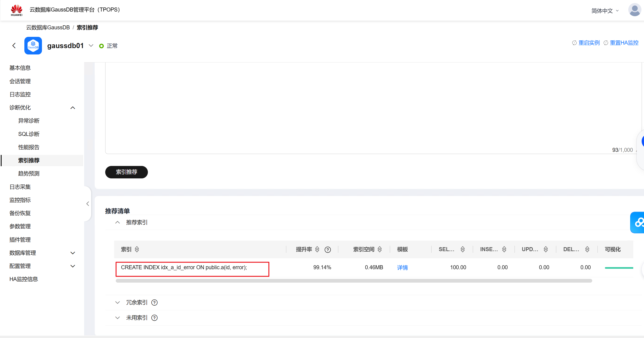Screen dimensions: 644x338
Task: Open the 详情 template link
Action: click(x=402, y=268)
